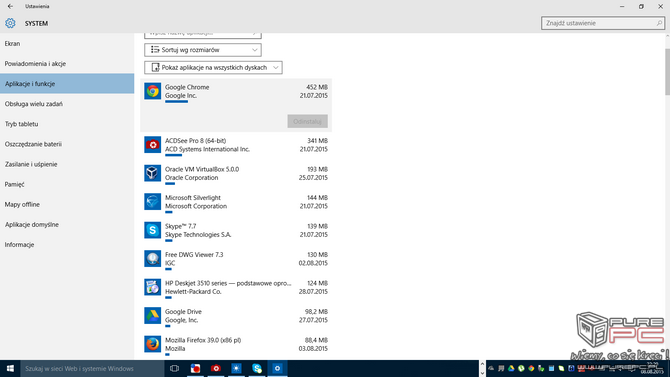Open Zasilanie i uśpienie section

67,164
